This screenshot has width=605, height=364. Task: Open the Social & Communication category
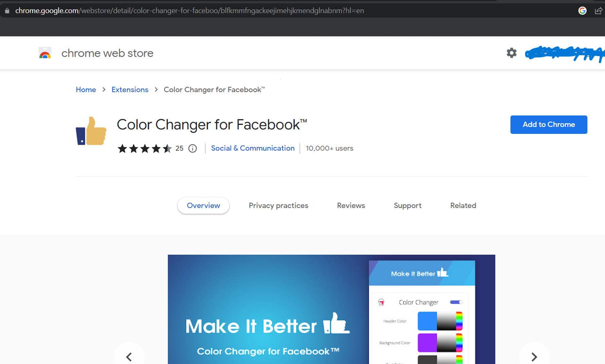point(253,148)
